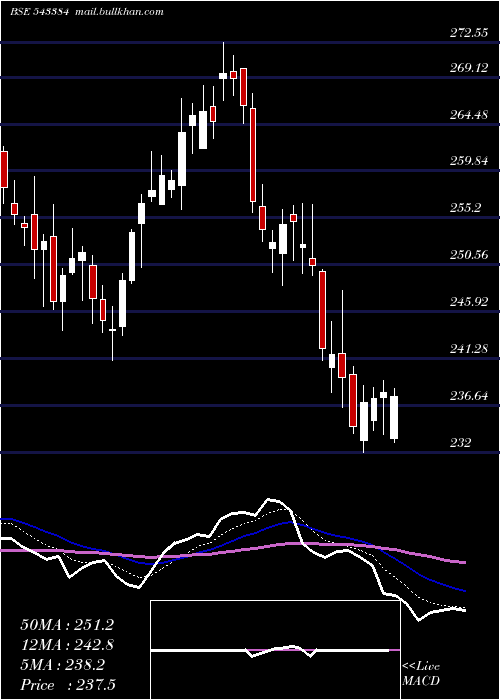Click the mail.bullkhan.com watermark text
This screenshot has width=500, height=700.
click(119, 12)
